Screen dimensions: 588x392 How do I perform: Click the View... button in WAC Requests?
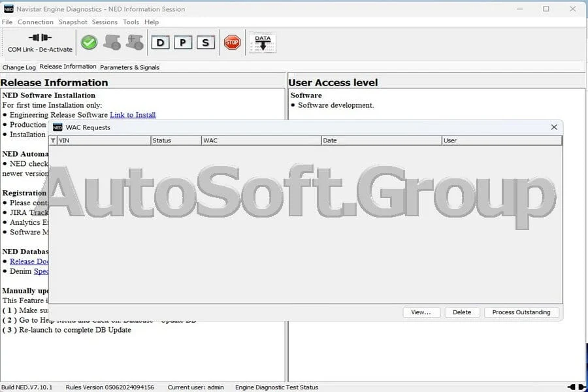click(421, 312)
